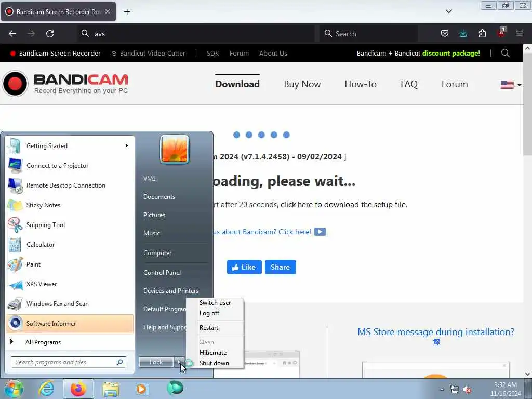Click site search magnifier in black bar
532x399 pixels.
click(505, 53)
